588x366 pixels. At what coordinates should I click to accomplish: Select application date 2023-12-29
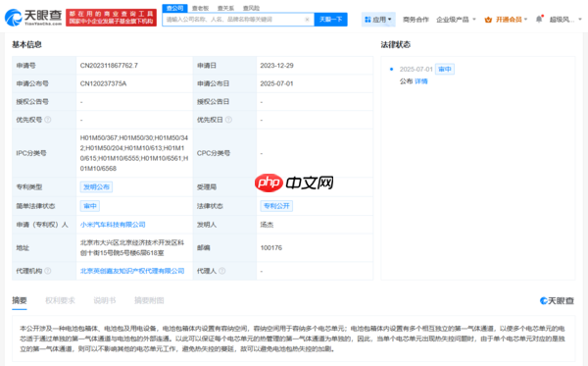[x=276, y=66]
